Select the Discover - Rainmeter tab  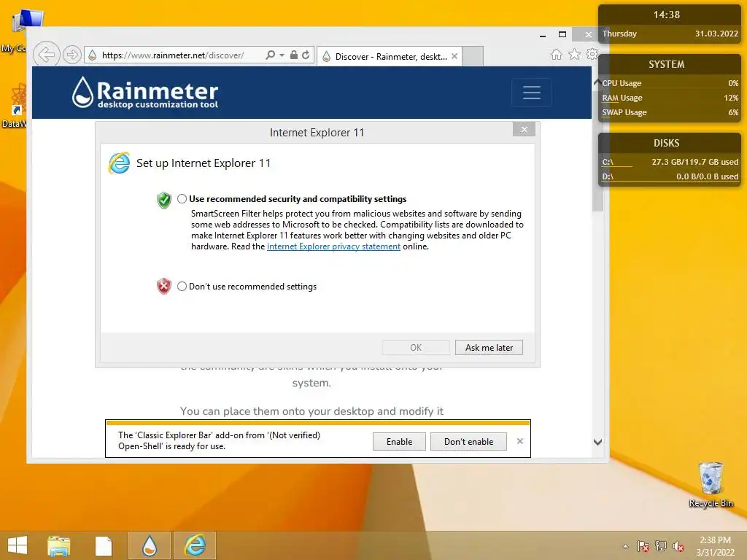pyautogui.click(x=390, y=56)
